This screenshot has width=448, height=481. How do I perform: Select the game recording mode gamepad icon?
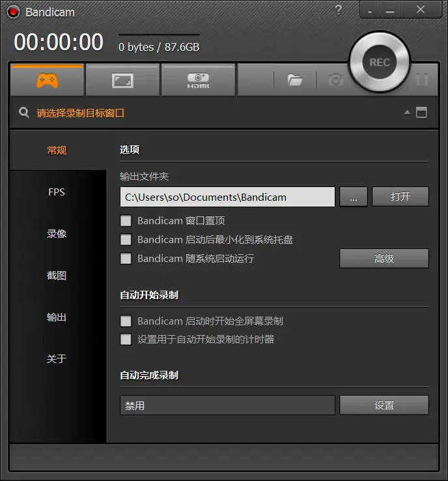coord(47,81)
